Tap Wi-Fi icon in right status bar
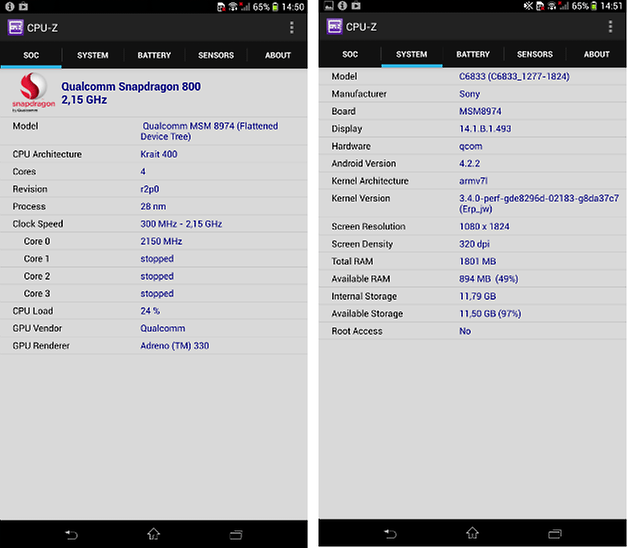Viewport: 628px width, 548px height. click(x=552, y=6)
